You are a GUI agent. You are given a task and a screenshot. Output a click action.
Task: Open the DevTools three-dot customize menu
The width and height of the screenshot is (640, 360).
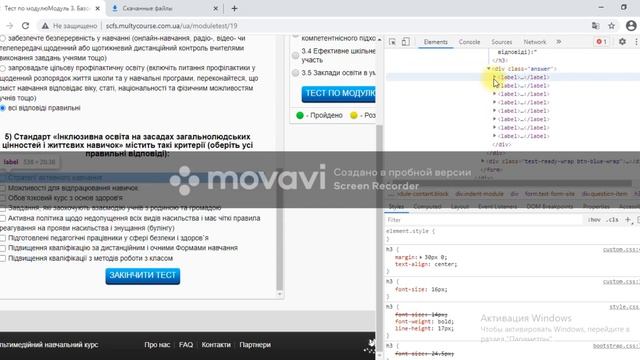tap(636, 42)
